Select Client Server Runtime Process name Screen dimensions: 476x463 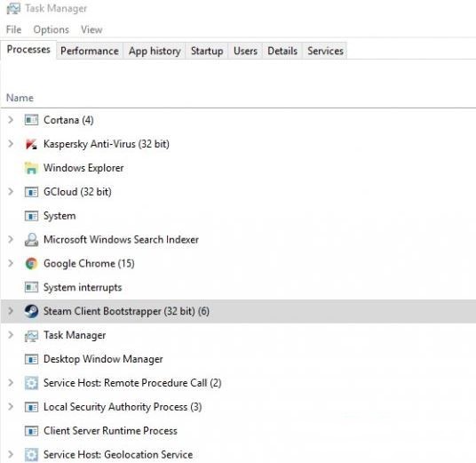110,431
